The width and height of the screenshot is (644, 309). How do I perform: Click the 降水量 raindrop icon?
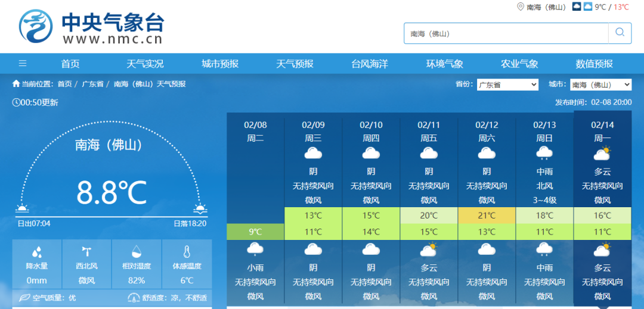tap(37, 252)
